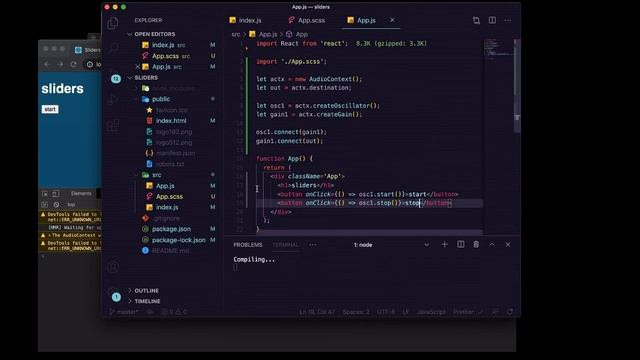
Task: Close the terminal panel
Action: [x=508, y=244]
